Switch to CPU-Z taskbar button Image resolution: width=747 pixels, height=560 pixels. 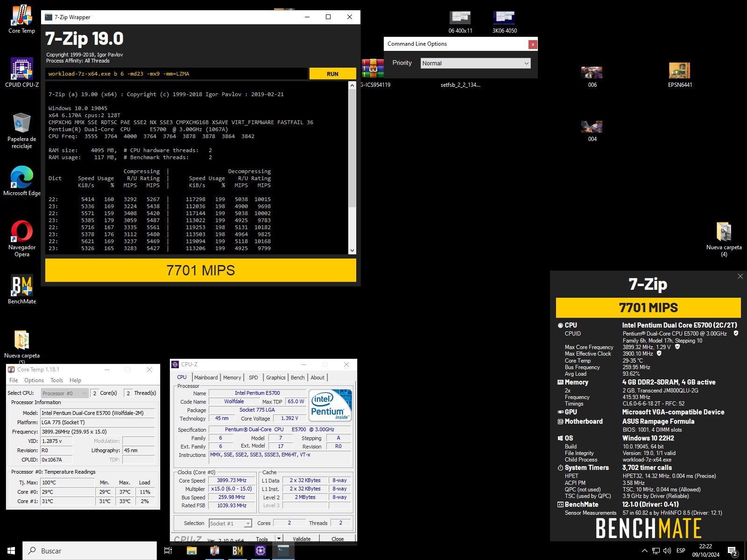tap(261, 551)
